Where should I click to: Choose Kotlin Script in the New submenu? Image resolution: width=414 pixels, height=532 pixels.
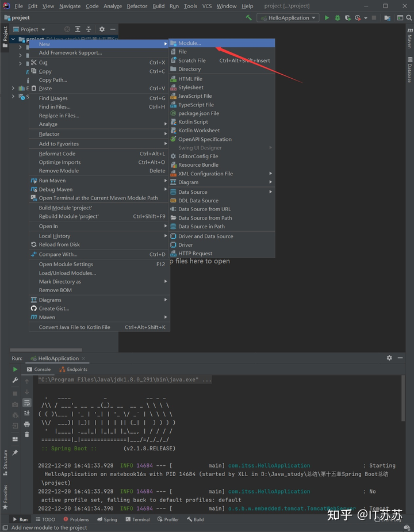(193, 122)
